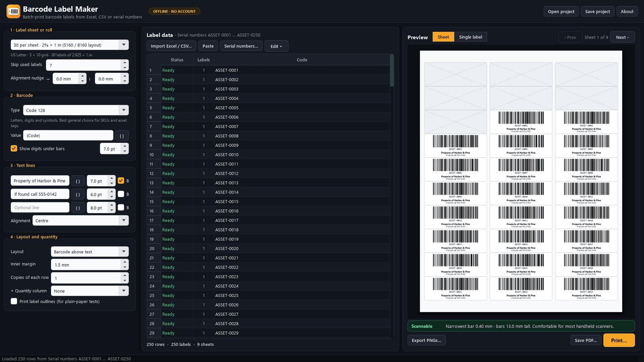Decrease the Skip used labels value
Screen dimensions: 644x362
pos(125,68)
